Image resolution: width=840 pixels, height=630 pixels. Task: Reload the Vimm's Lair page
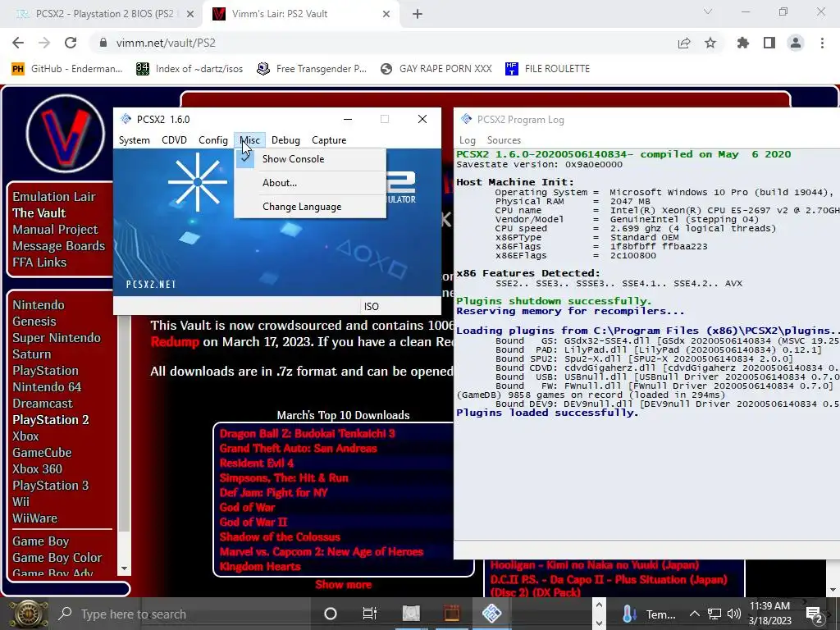(x=71, y=43)
